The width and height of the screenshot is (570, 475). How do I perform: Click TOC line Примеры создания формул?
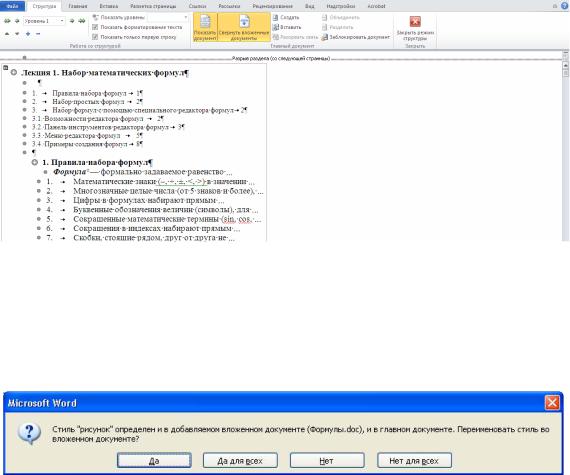point(86,144)
